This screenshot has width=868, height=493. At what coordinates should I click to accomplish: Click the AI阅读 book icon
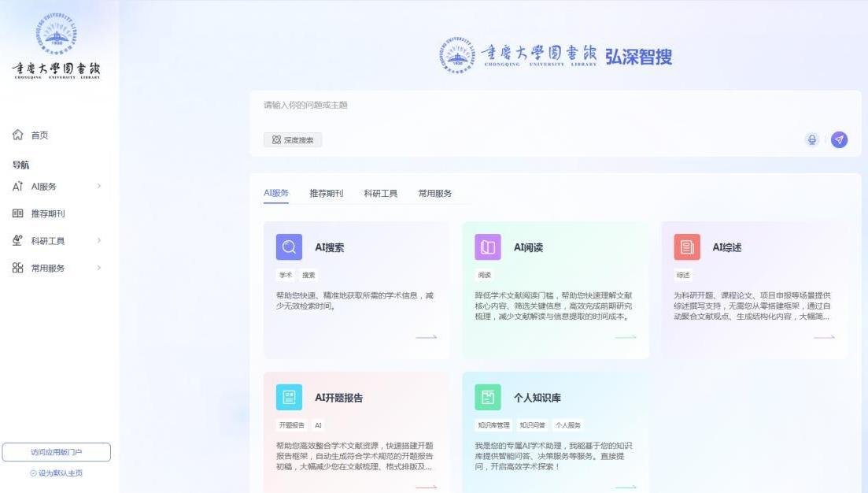(x=488, y=247)
